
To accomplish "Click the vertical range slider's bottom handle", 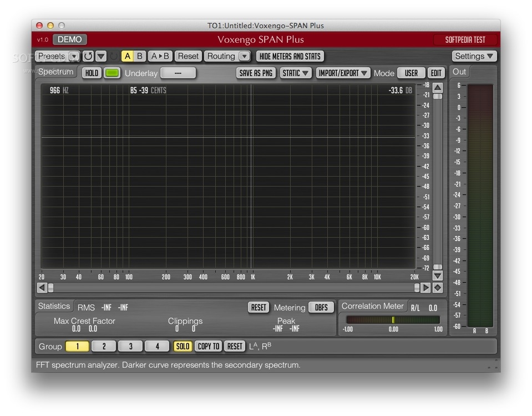I will pyautogui.click(x=438, y=267).
